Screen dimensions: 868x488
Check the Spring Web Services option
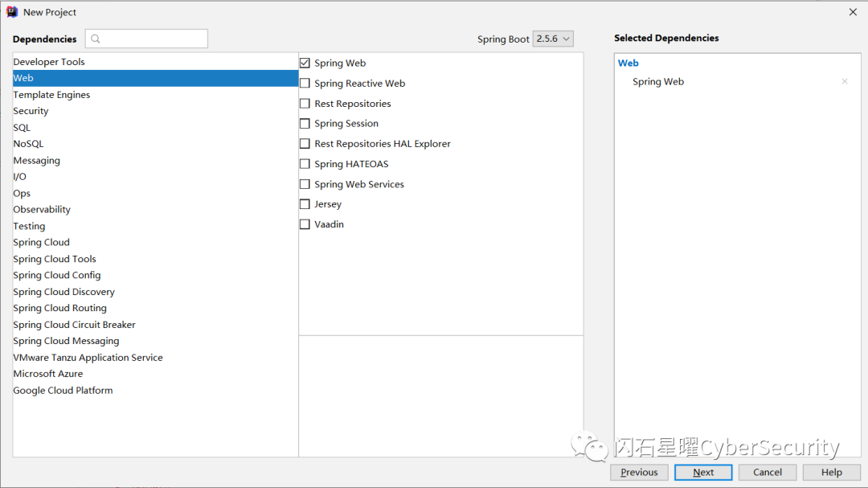(305, 184)
